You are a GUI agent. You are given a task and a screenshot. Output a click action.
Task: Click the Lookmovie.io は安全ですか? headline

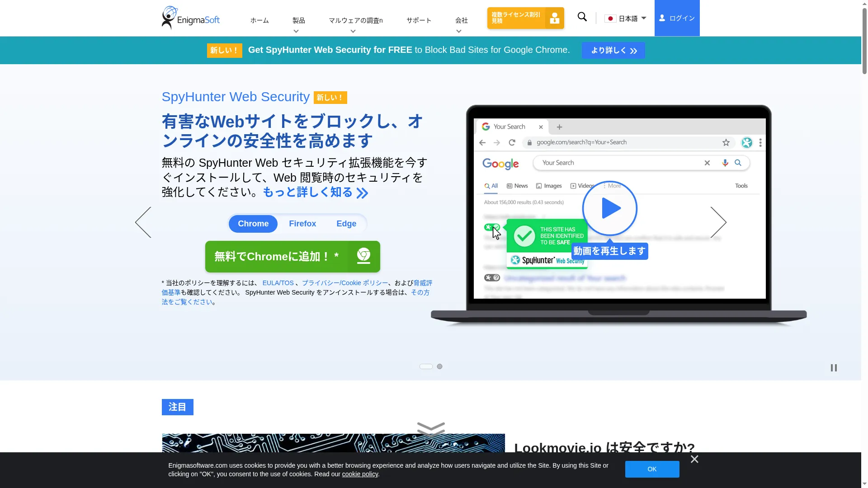pyautogui.click(x=604, y=448)
